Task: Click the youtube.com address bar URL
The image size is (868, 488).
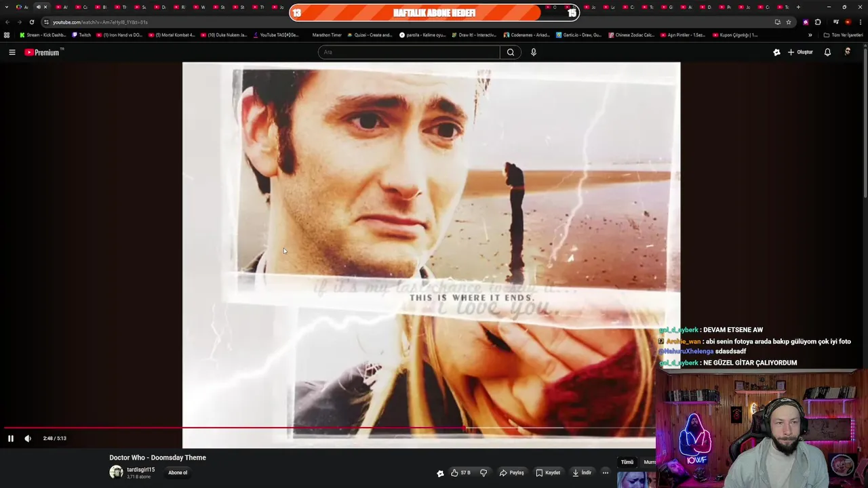Action: [x=100, y=22]
